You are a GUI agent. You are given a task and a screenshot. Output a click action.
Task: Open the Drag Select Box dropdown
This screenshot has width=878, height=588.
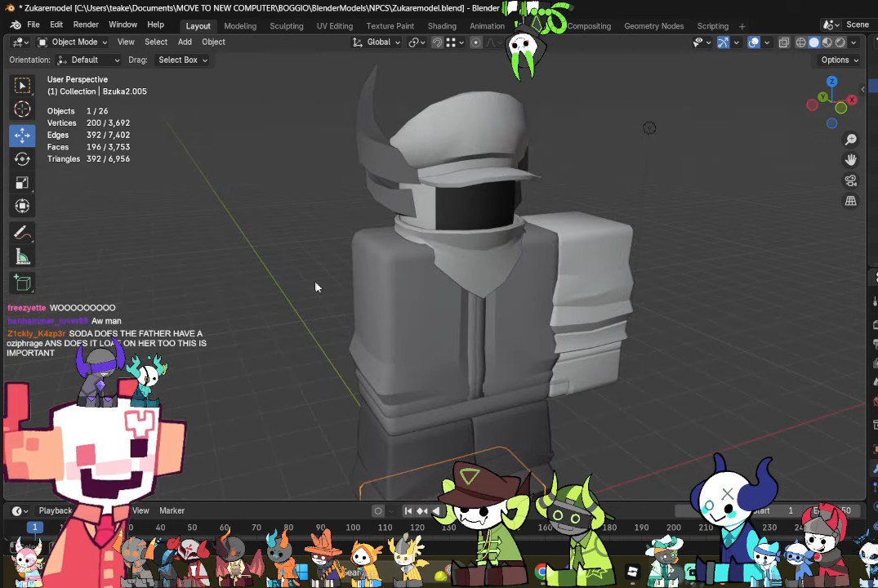(182, 60)
